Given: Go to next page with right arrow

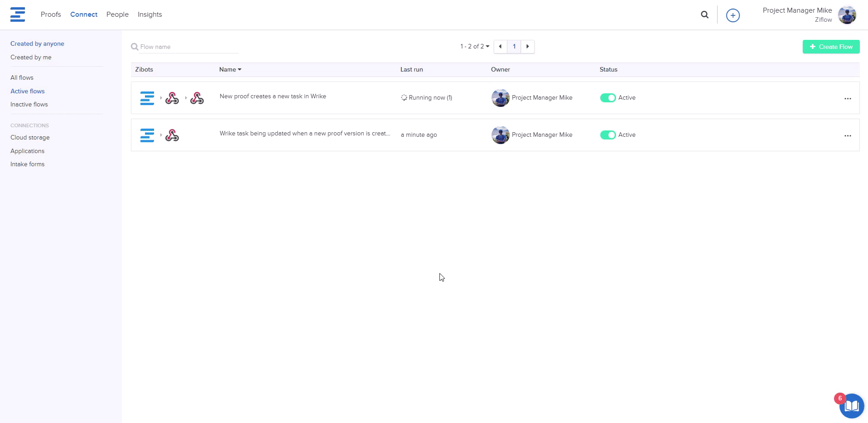Looking at the screenshot, I should point(527,47).
